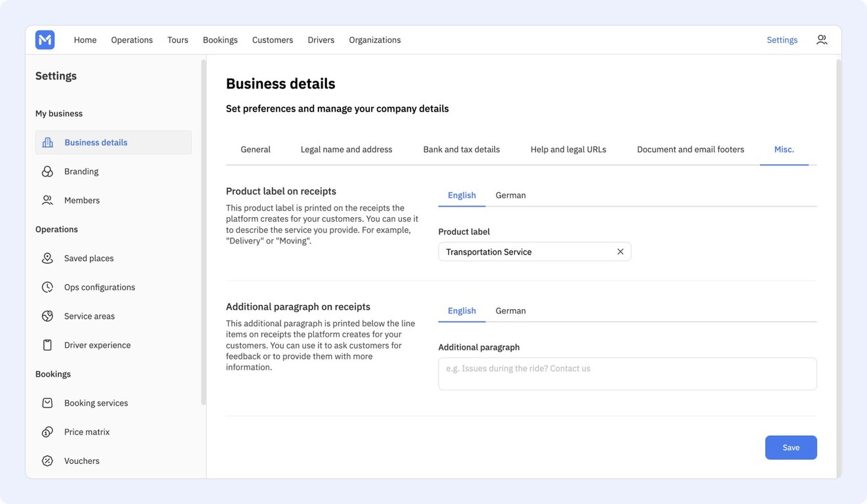Clear the Product label field with X
This screenshot has height=504, width=867.
620,251
